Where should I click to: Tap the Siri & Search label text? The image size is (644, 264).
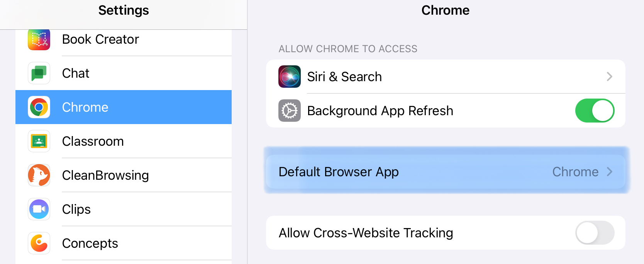344,77
